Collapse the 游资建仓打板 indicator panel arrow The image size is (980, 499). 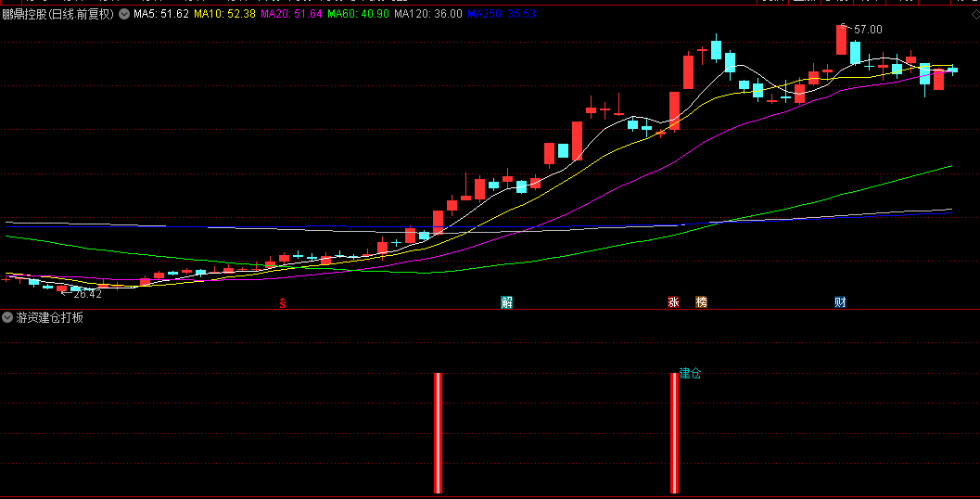click(7, 317)
